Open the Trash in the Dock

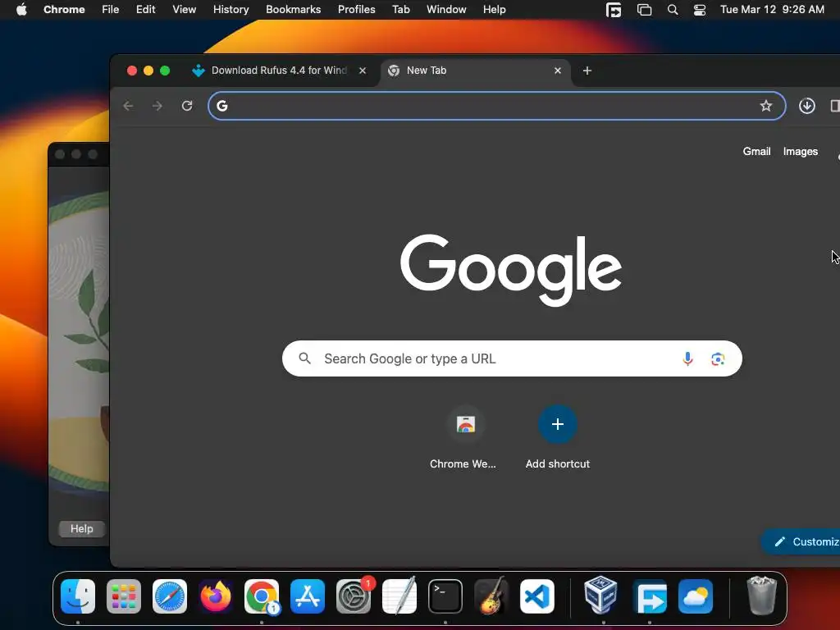pyautogui.click(x=761, y=596)
